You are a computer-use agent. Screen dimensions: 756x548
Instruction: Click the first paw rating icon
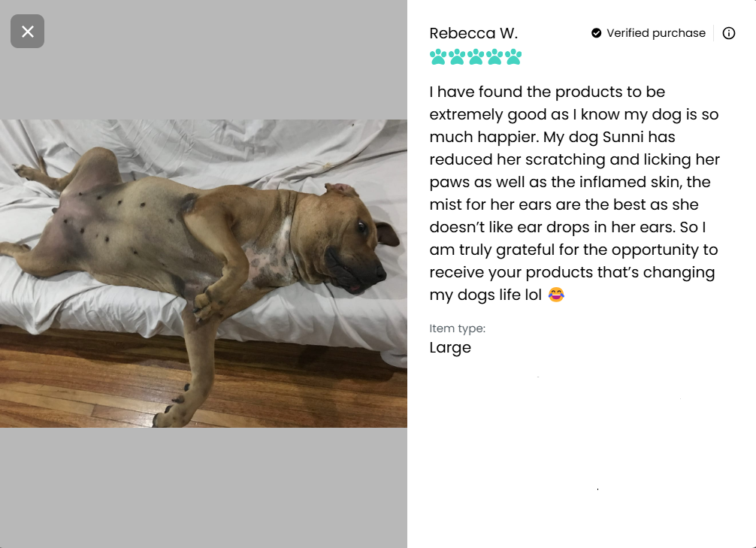coord(438,57)
